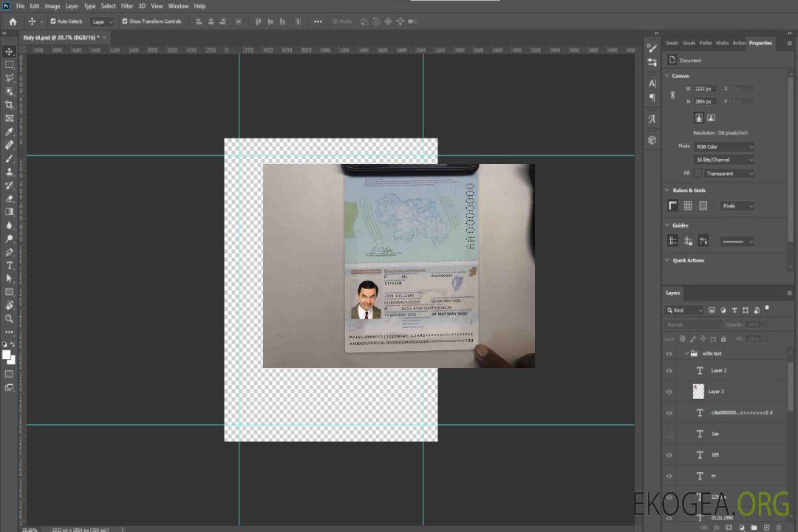This screenshot has width=798, height=532.
Task: Open the 16 Bits/Channel dropdown
Action: pos(723,160)
